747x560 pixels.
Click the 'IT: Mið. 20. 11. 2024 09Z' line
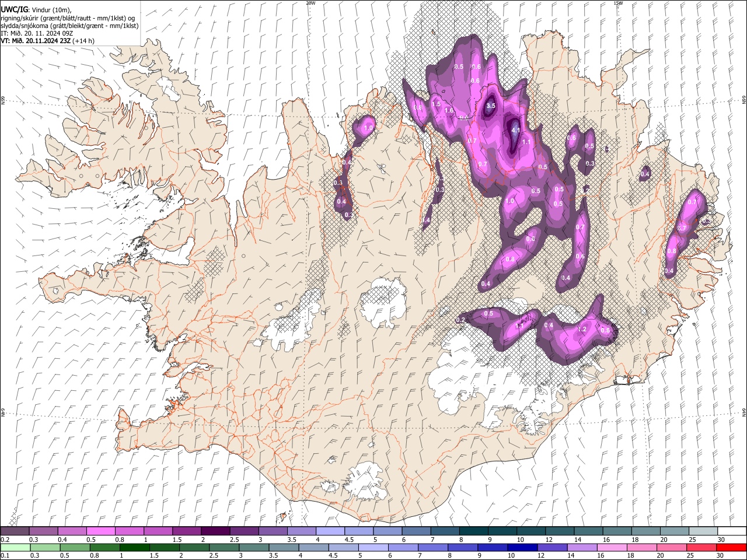(x=37, y=33)
